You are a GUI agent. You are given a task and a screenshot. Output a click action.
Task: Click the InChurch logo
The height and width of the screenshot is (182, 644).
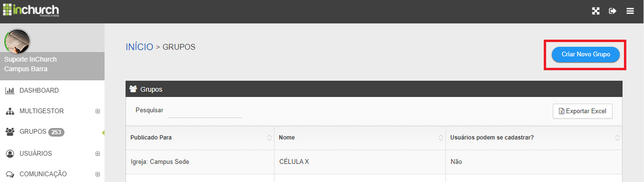[32, 10]
